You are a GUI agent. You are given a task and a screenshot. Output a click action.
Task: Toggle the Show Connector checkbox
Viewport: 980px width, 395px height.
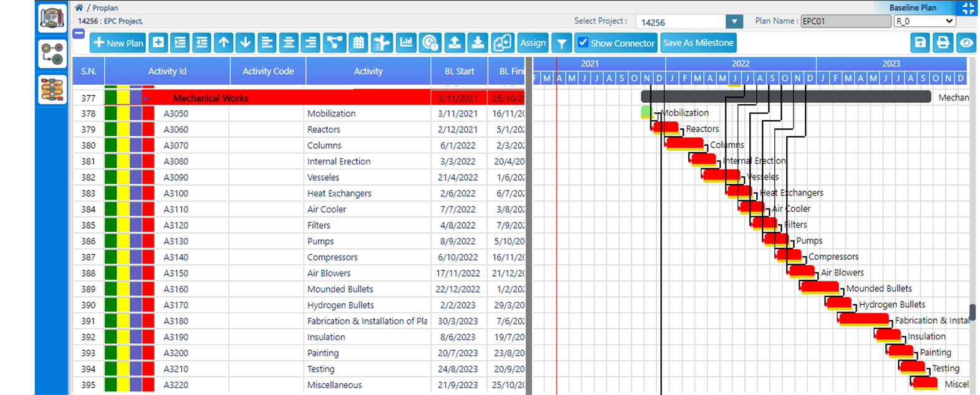(x=583, y=42)
